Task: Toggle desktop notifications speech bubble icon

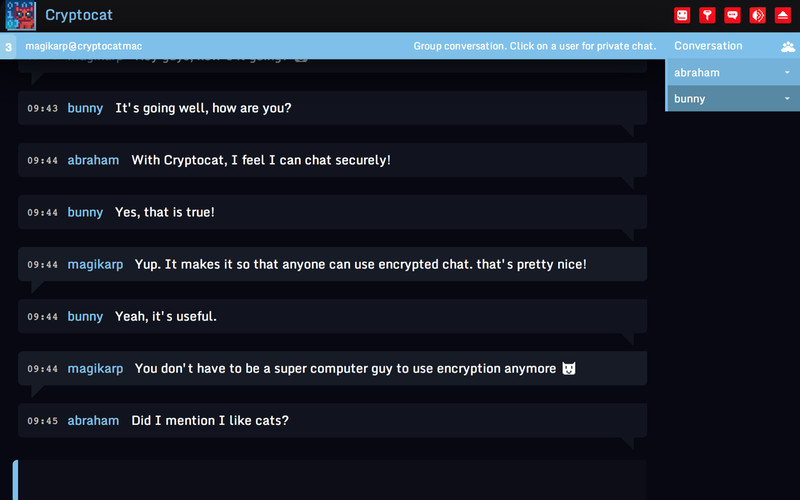Action: coord(732,15)
